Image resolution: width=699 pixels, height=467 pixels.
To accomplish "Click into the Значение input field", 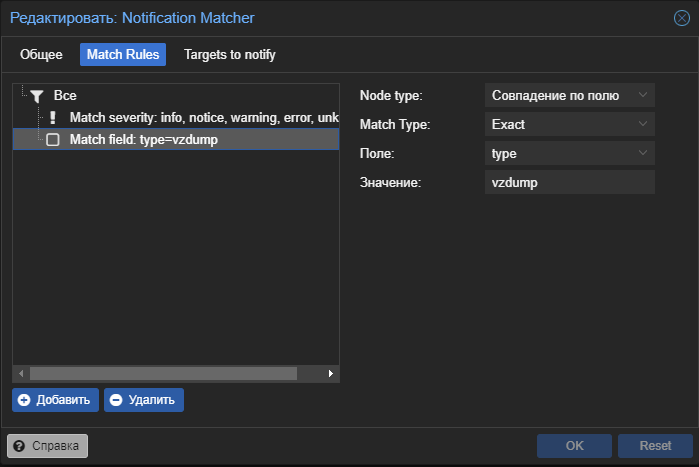I will click(568, 182).
